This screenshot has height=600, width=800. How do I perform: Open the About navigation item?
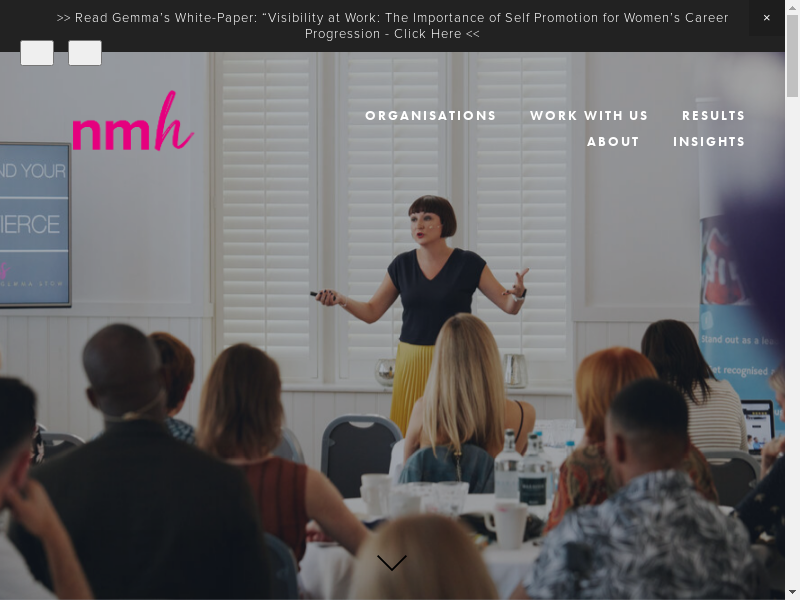(613, 141)
